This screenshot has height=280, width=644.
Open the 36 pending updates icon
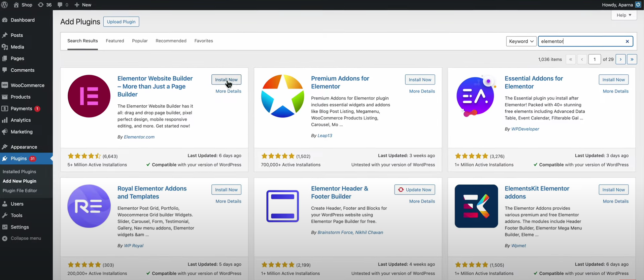(41, 5)
